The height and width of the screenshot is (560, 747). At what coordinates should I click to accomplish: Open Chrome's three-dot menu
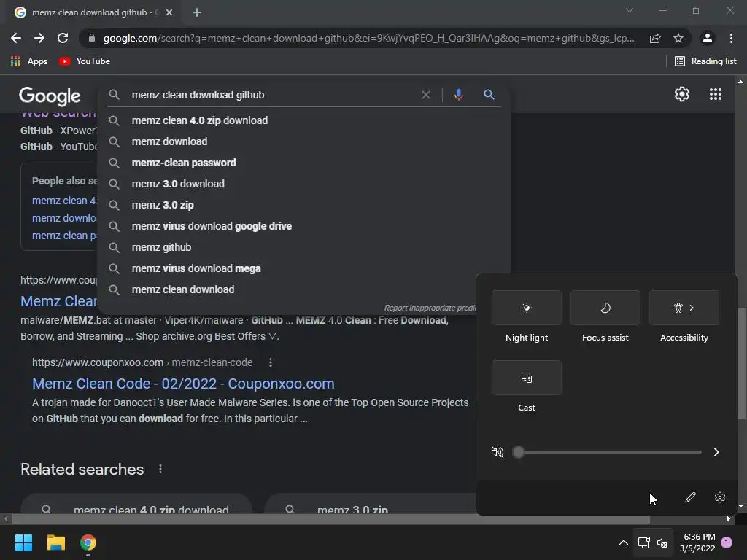point(731,38)
